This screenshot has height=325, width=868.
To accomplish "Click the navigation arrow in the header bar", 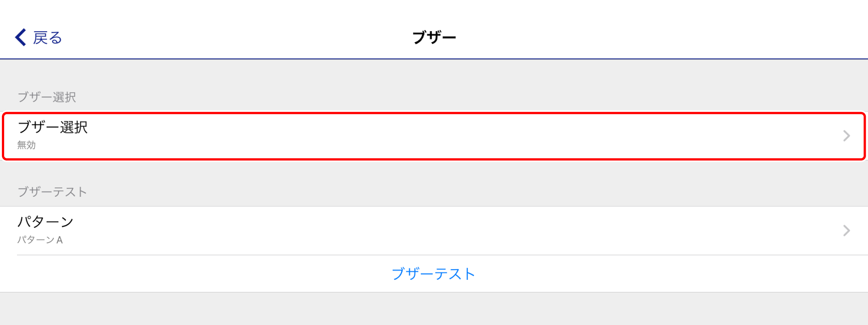I will [20, 37].
